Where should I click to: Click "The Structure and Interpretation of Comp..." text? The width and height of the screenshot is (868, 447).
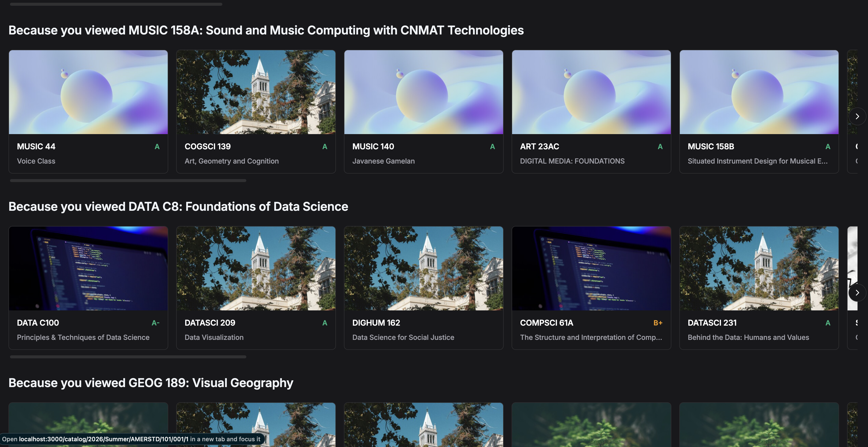point(591,337)
